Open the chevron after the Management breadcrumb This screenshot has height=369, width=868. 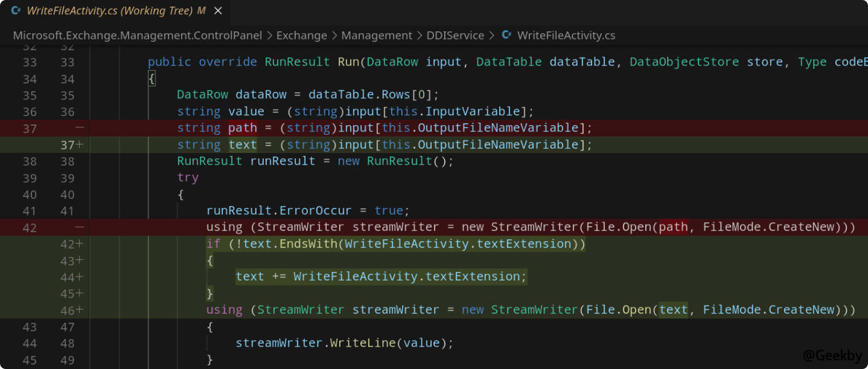(419, 35)
